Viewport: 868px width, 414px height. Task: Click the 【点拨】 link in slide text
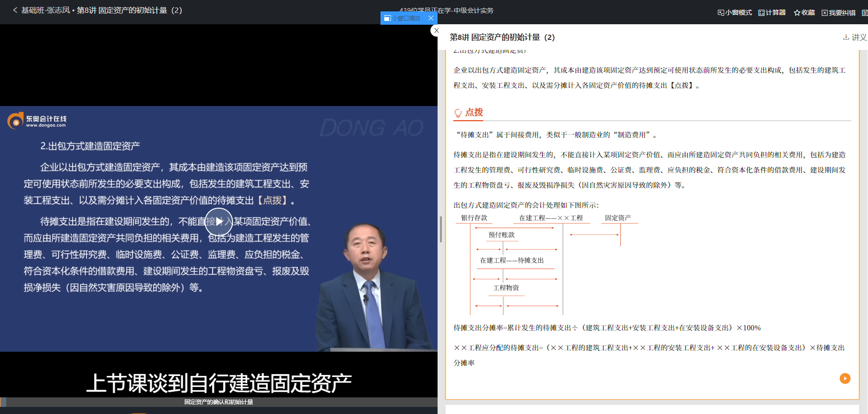click(x=273, y=201)
